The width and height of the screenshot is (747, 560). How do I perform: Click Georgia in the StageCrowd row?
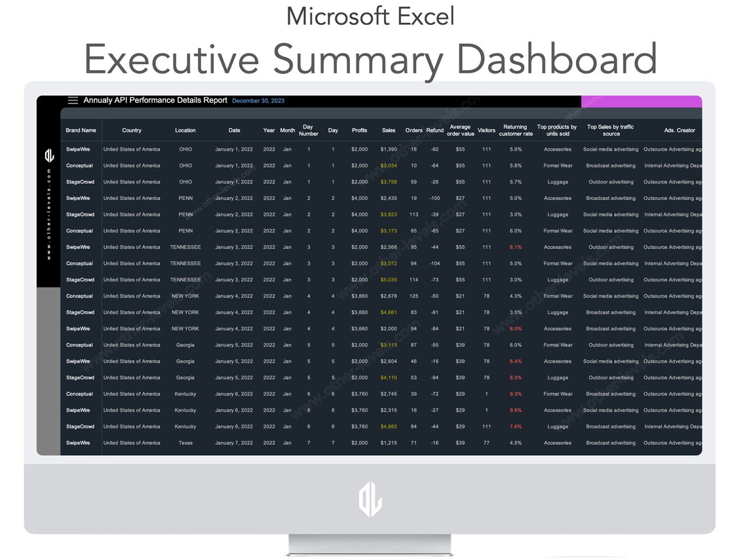coord(185,378)
